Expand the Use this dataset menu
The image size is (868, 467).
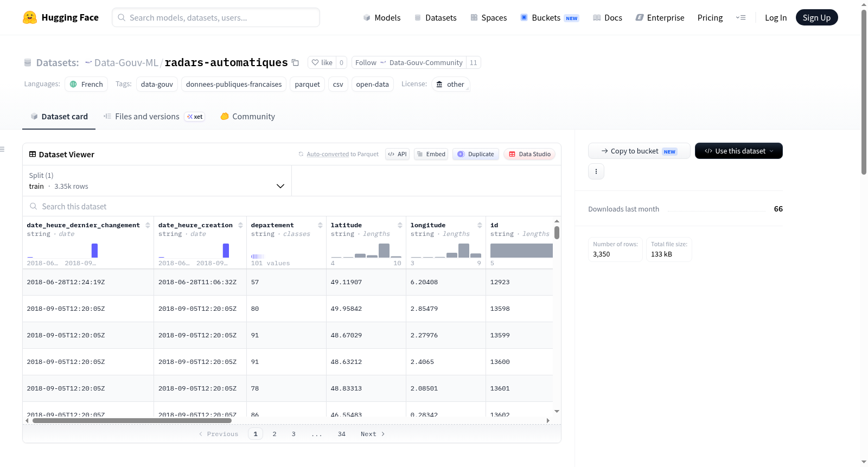coord(739,151)
